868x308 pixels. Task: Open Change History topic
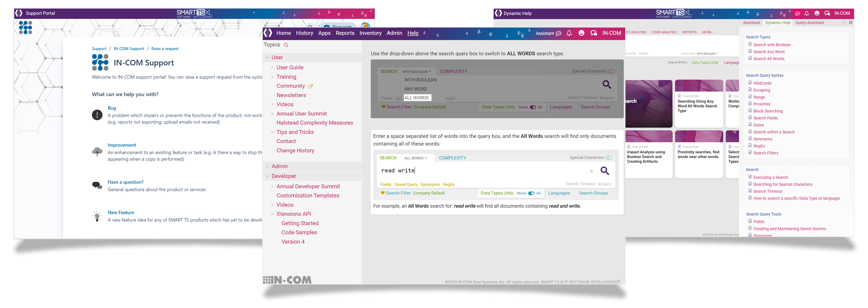[295, 151]
